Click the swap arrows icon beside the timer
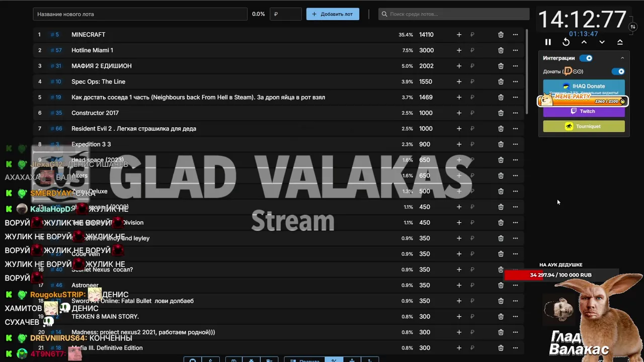Screen dimensions: 644x362 click(633, 27)
